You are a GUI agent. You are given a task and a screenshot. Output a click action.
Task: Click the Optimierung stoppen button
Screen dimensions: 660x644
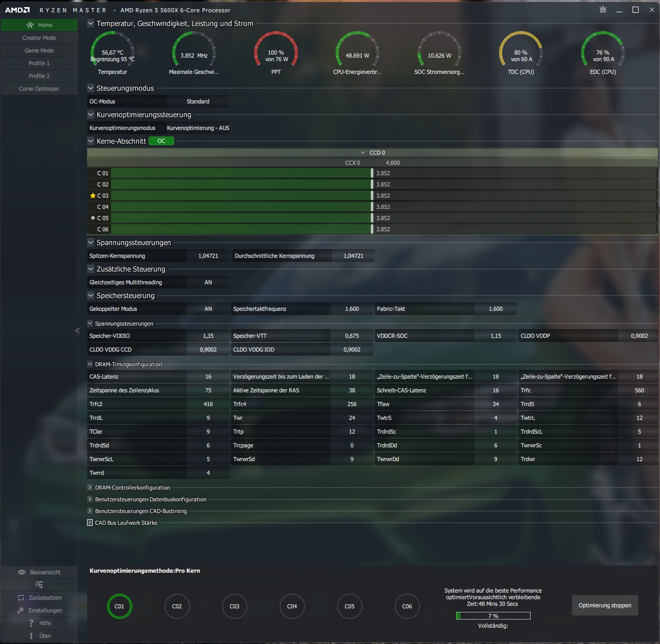(x=605, y=605)
